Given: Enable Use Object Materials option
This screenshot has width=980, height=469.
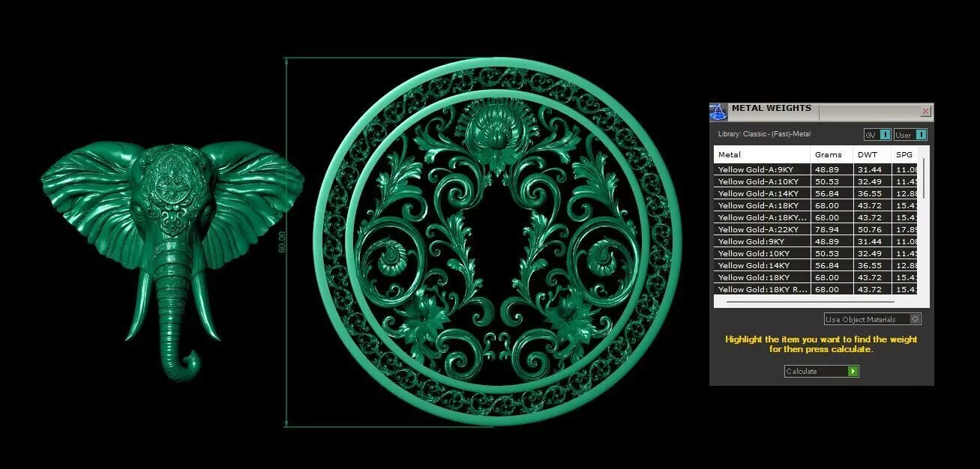Looking at the screenshot, I should (x=872, y=319).
